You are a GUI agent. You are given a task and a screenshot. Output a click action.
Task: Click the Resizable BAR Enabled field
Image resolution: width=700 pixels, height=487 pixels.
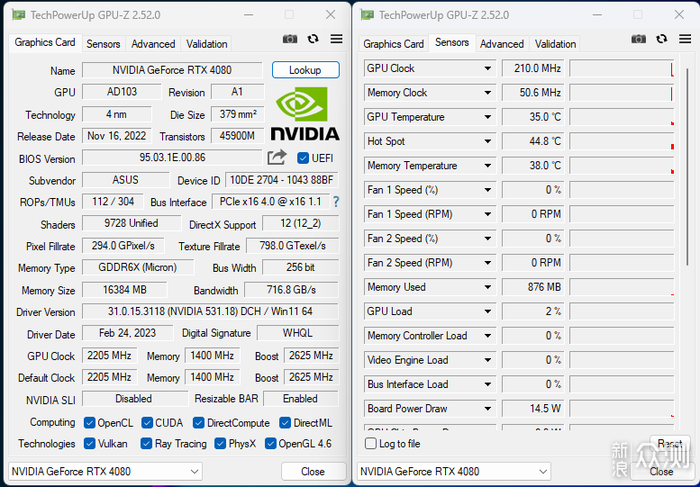pyautogui.click(x=301, y=399)
